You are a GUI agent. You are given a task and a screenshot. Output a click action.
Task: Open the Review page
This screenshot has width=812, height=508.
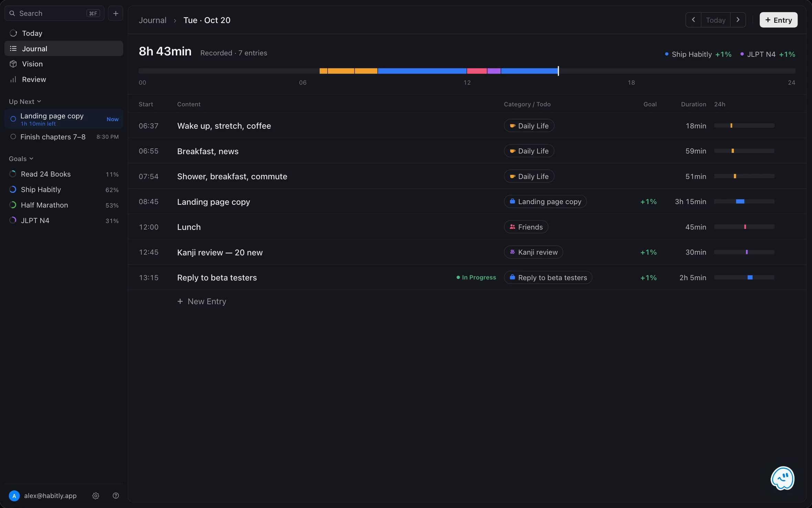tap(64, 80)
